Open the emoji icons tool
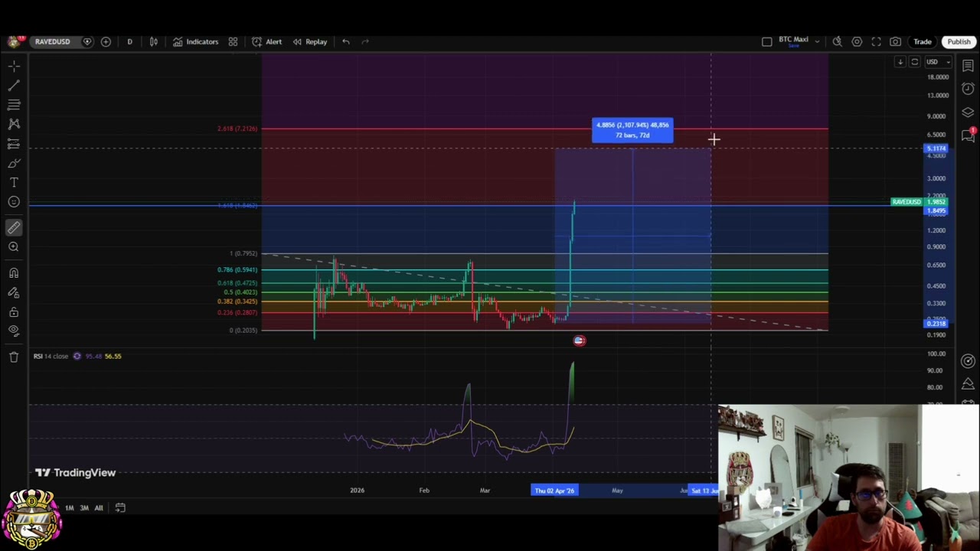 (14, 201)
